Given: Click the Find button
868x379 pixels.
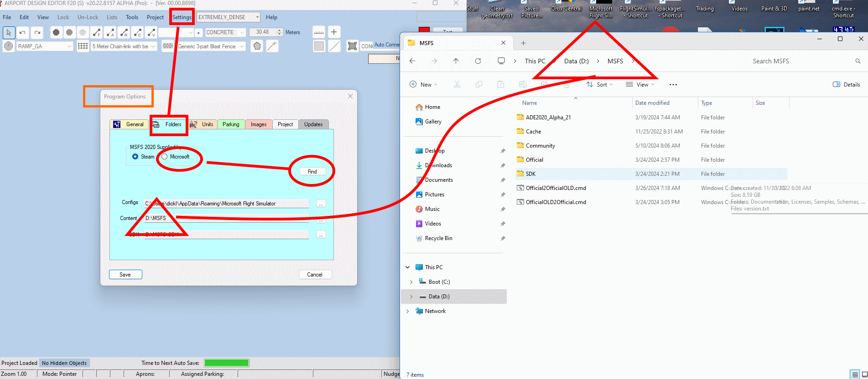Looking at the screenshot, I should 312,172.
